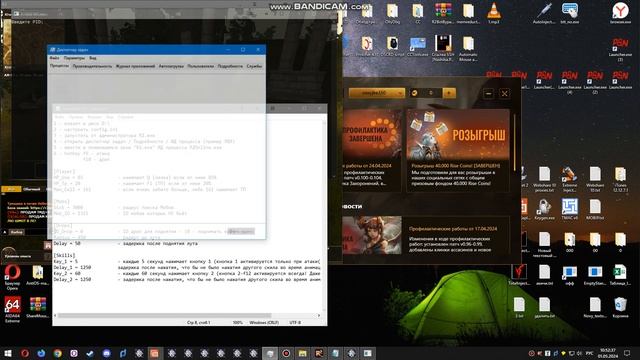640x360 pixels.
Task: Open the AutoInject syringe desktop icon
Action: pos(544,13)
